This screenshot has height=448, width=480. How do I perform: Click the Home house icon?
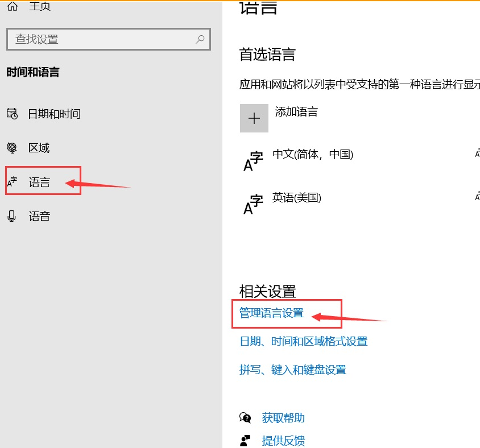(13, 6)
